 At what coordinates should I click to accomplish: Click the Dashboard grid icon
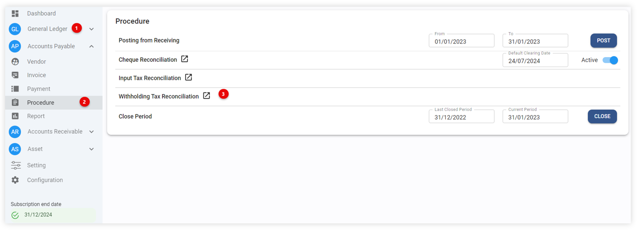(x=15, y=14)
